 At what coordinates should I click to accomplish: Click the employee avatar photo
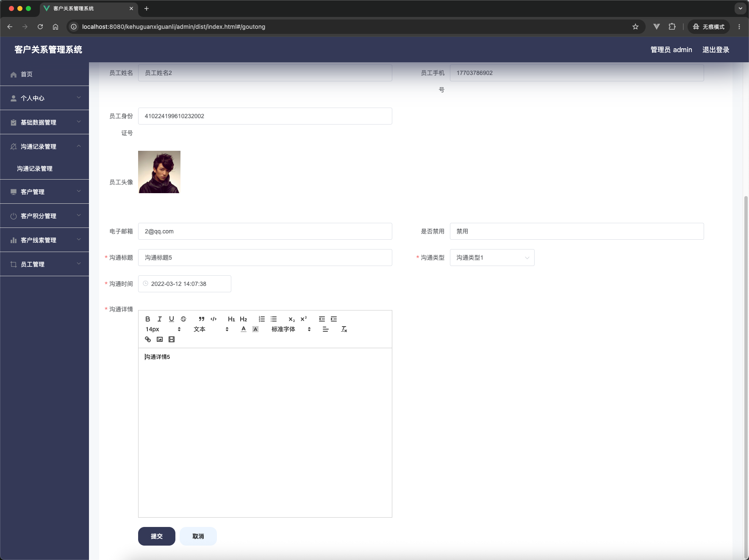tap(159, 172)
